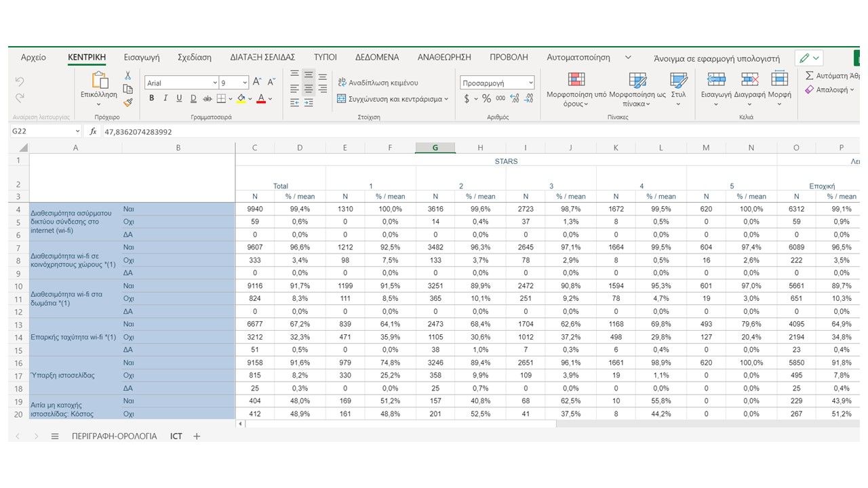Image resolution: width=868 pixels, height=488 pixels.
Task: Click the Redo arrow icon
Action: [x=20, y=98]
